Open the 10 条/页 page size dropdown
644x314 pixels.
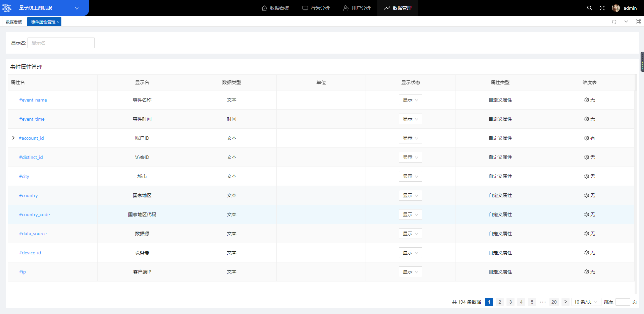(x=586, y=302)
